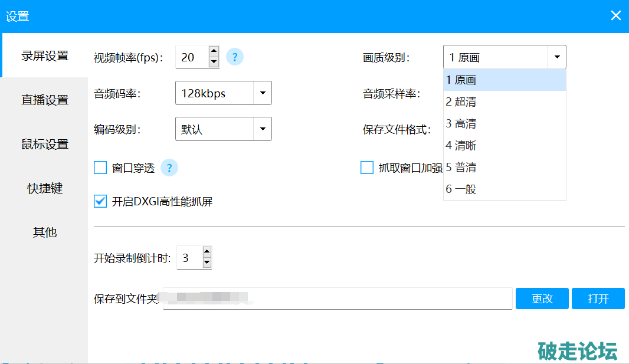Collapse the 画质级别 dropdown arrow
Screen dimensions: 629x364
556,57
